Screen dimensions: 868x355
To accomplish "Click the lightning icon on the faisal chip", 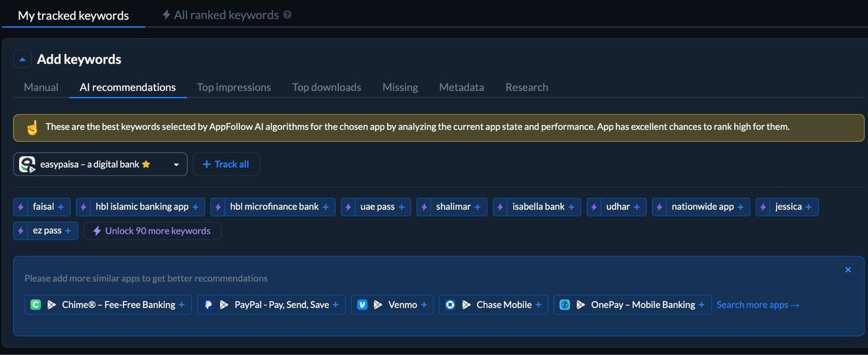I will pyautogui.click(x=20, y=207).
